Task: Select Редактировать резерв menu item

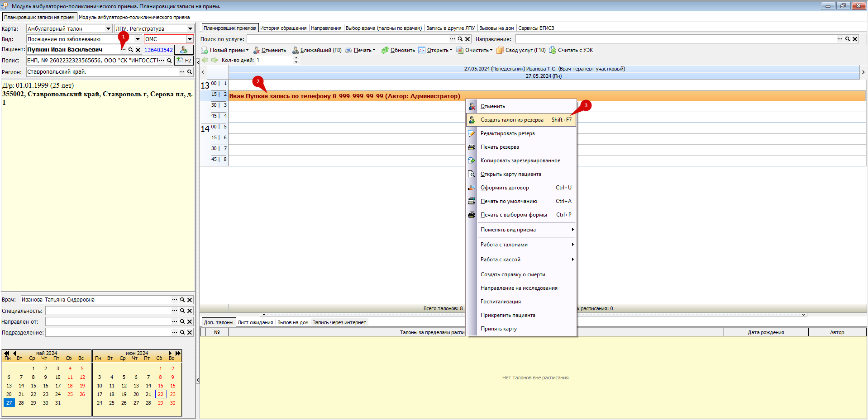Action: 521,133
